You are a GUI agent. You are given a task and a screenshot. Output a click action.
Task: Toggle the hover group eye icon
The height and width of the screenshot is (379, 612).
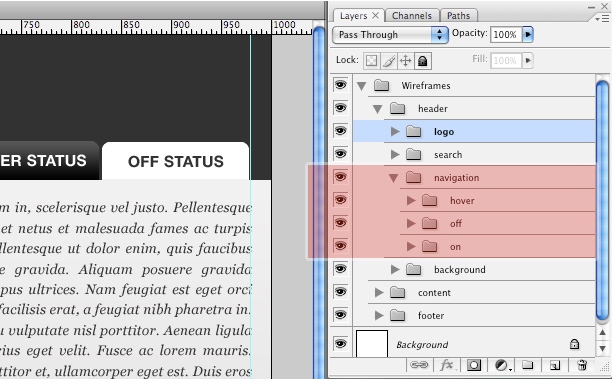pos(340,200)
